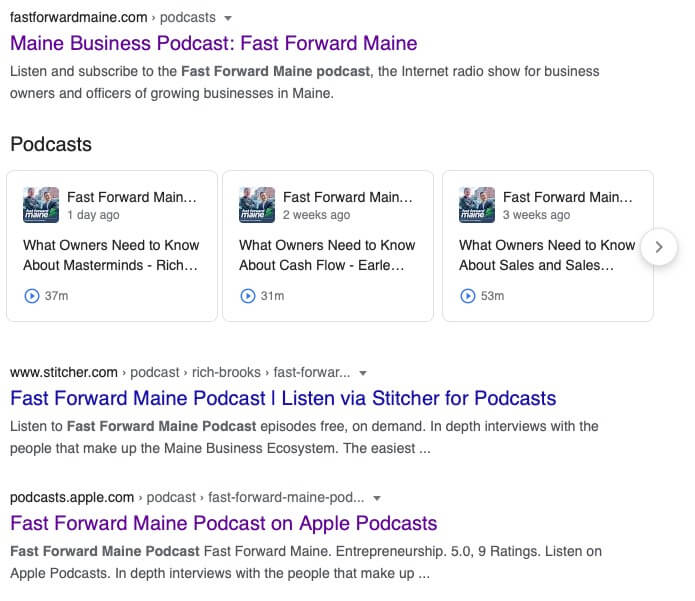Click '1 day ago' timestamp
This screenshot has height=601, width=695.
[x=93, y=215]
